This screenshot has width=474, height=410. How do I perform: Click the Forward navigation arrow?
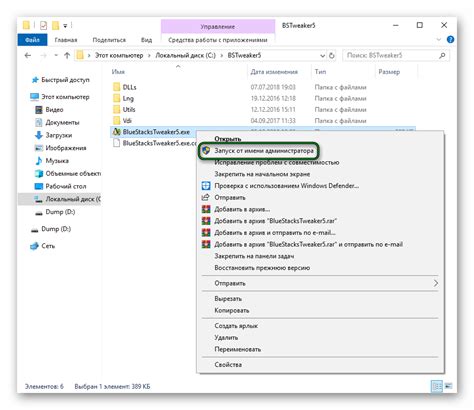[43, 56]
